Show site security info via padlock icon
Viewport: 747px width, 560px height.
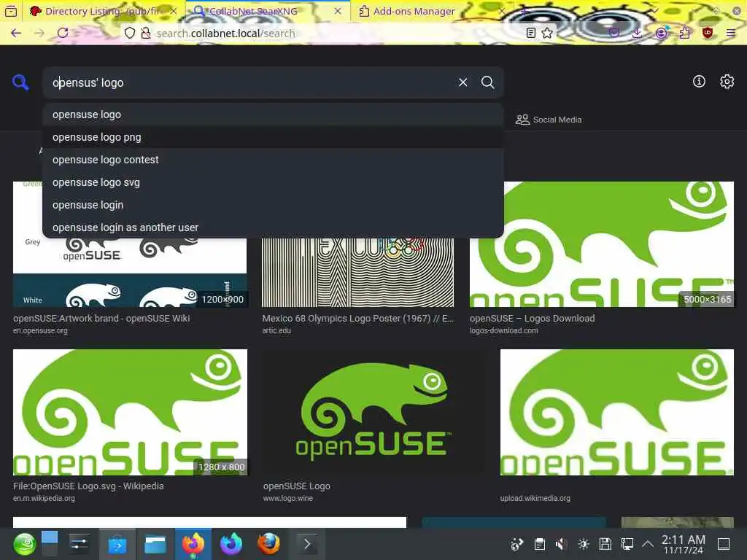click(146, 33)
